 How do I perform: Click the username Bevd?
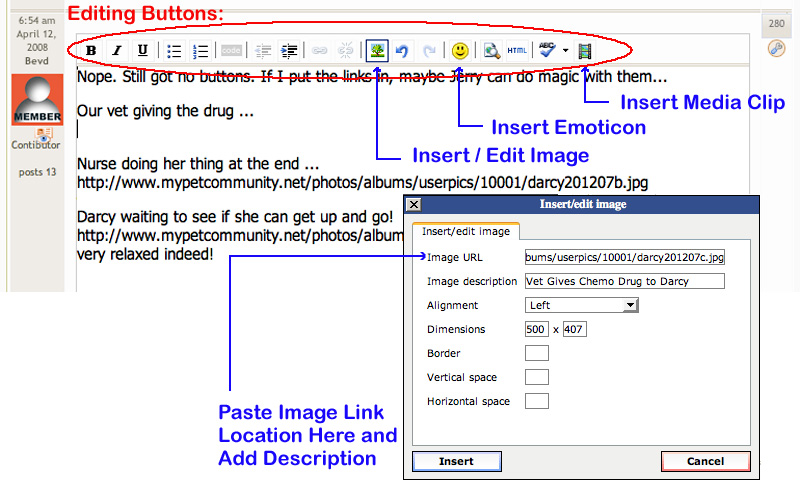click(37, 61)
